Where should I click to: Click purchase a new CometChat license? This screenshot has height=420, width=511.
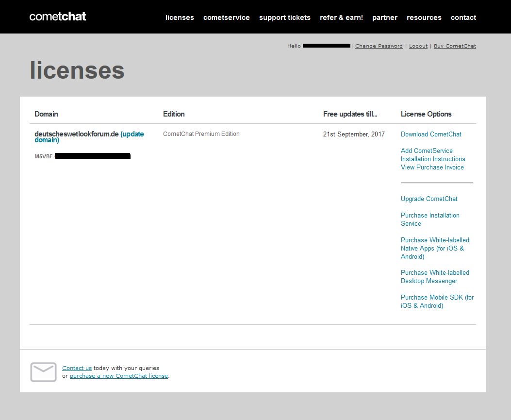[118, 376]
